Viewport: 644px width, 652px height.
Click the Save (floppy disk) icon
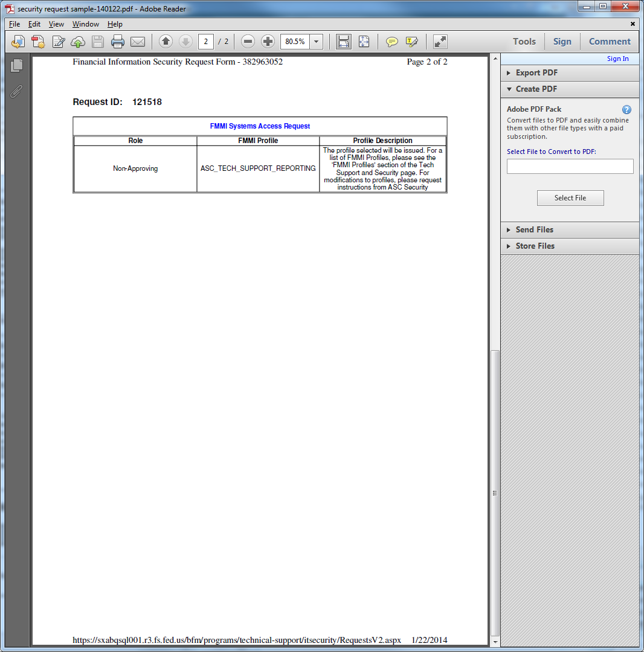tap(98, 42)
